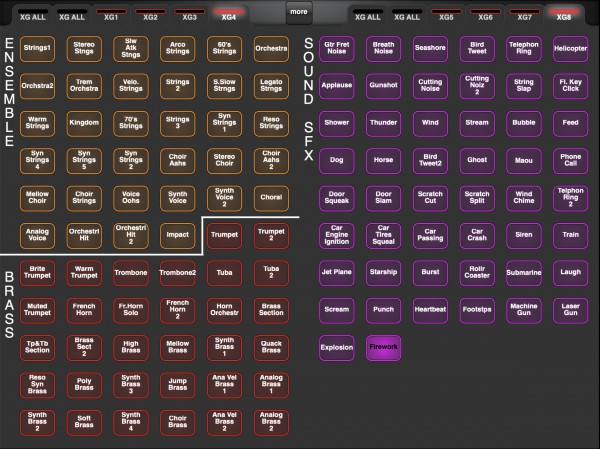
Task: Select the Trem Orchstra voice
Action: 84,86
